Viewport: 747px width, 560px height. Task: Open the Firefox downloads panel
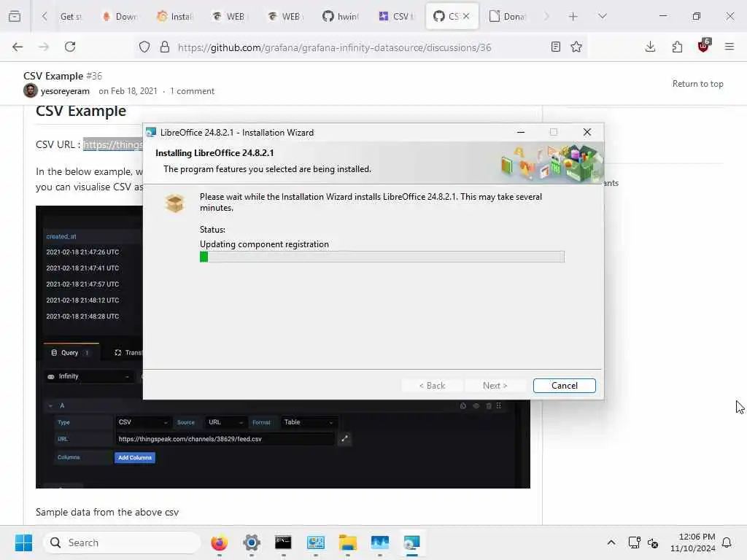point(650,47)
